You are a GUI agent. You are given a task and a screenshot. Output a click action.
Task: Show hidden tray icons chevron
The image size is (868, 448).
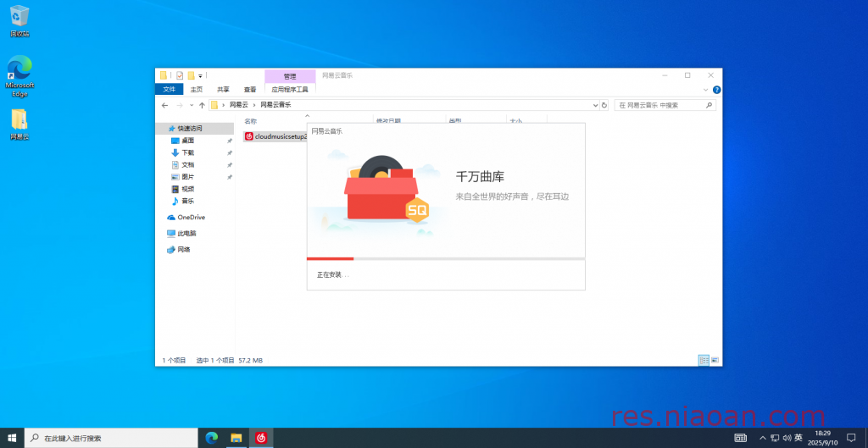coord(763,438)
